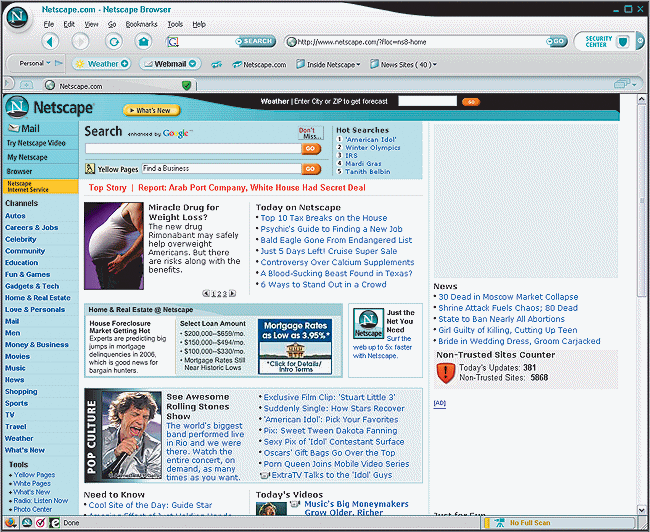
Task: Open the Security Center shield
Action: pyautogui.click(x=622, y=41)
